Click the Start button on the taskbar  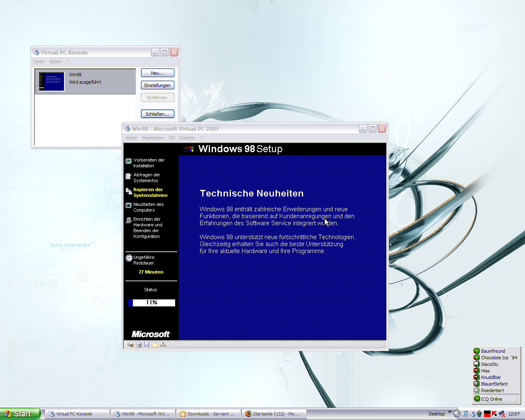[x=20, y=414]
